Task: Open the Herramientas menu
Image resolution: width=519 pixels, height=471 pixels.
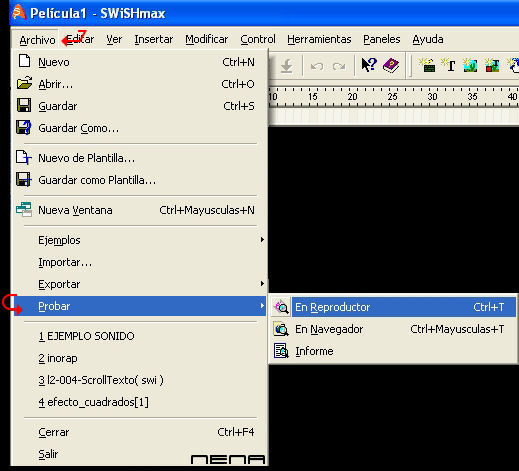Action: [x=319, y=39]
